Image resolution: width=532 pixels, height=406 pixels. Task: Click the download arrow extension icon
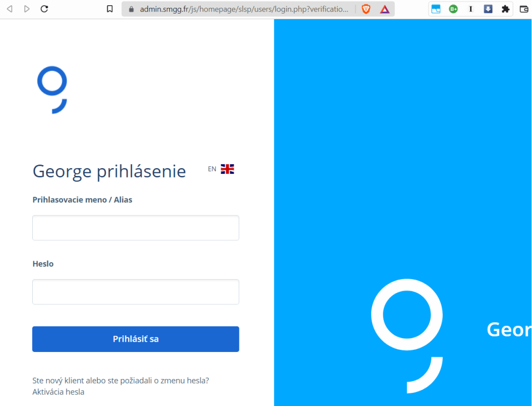[x=488, y=9]
